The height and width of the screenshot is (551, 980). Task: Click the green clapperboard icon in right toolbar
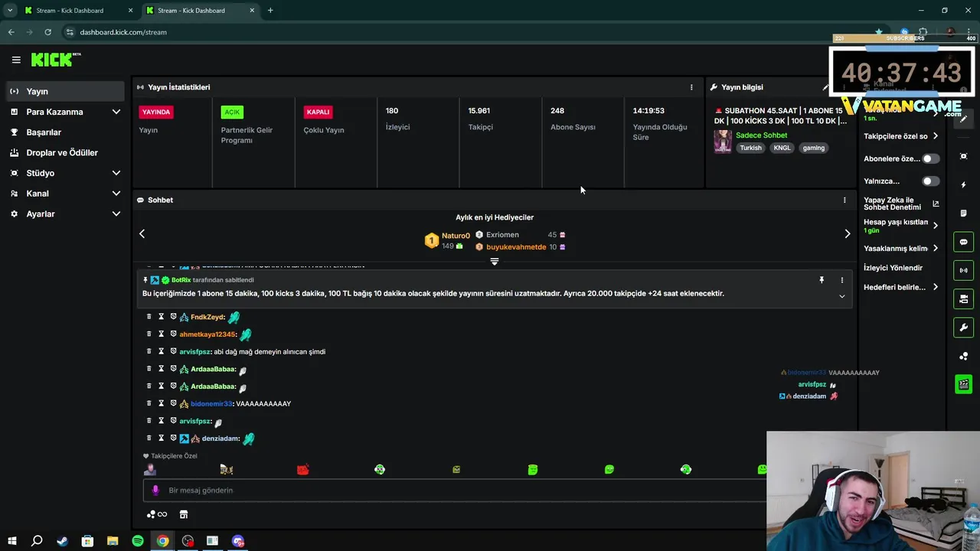[963, 384]
